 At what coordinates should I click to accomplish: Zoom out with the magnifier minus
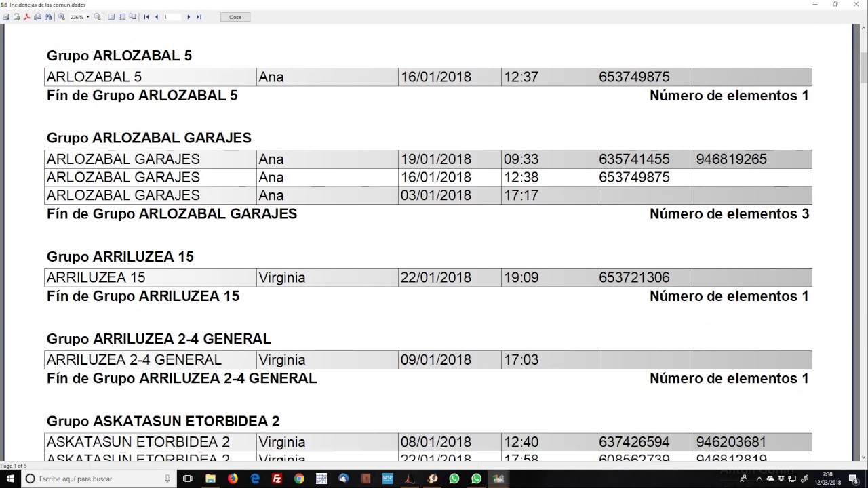[x=97, y=17]
